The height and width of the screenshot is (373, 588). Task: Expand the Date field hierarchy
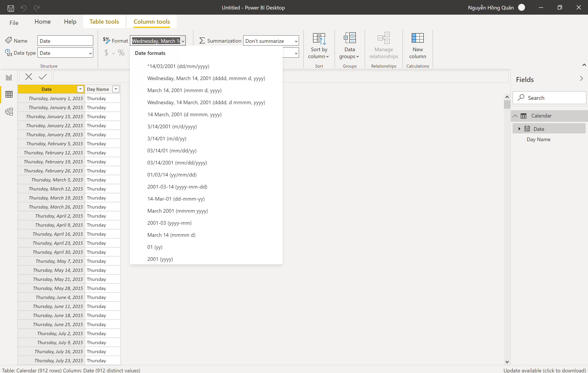(519, 129)
